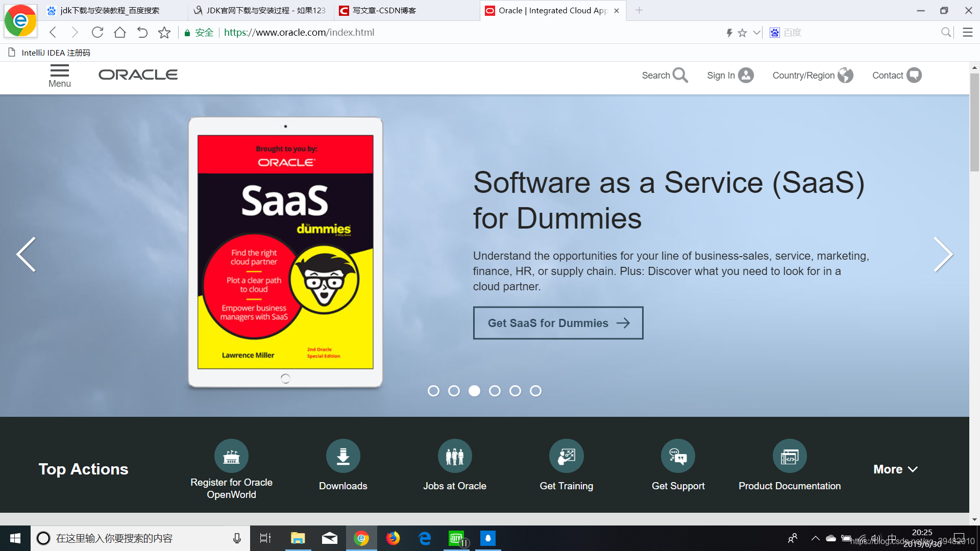Screen dimensions: 980x551
Task: Open Windows Start menu
Action: [15, 538]
